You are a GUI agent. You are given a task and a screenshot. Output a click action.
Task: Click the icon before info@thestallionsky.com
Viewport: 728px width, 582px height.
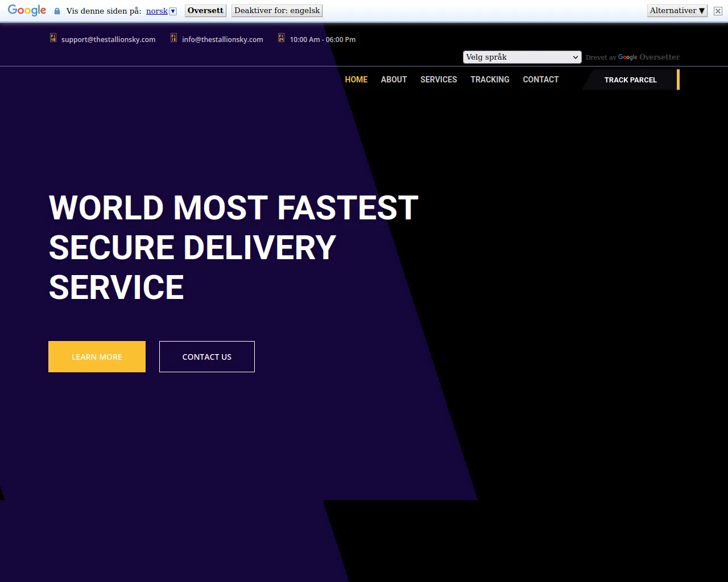pyautogui.click(x=173, y=38)
